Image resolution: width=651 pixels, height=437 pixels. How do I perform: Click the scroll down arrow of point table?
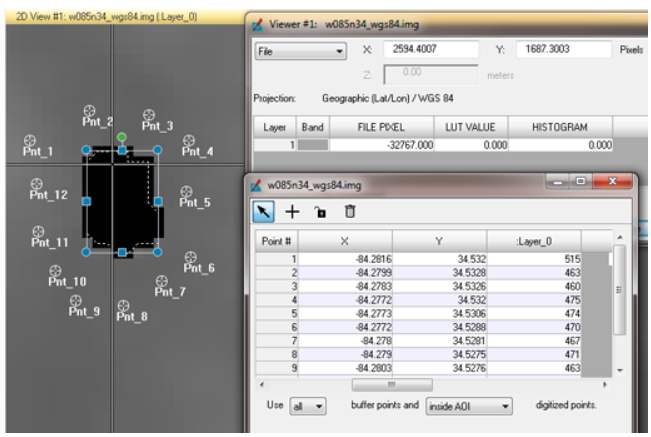pyautogui.click(x=620, y=370)
